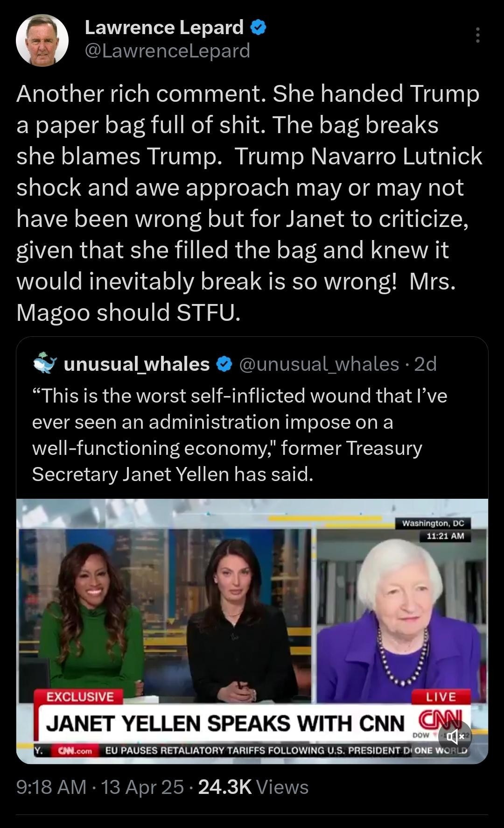The height and width of the screenshot is (828, 504).
Task: Play the Janet Yellen CNN video
Action: [252, 631]
